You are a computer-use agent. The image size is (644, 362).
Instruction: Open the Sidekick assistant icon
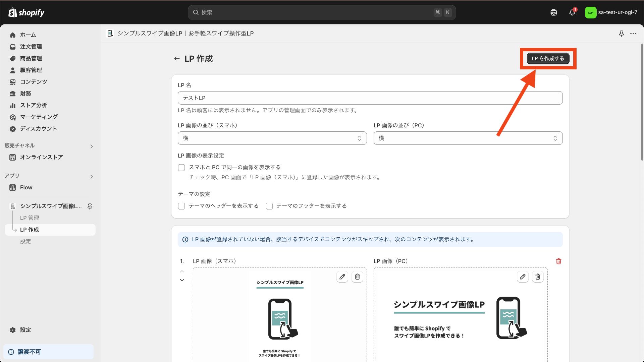point(554,12)
